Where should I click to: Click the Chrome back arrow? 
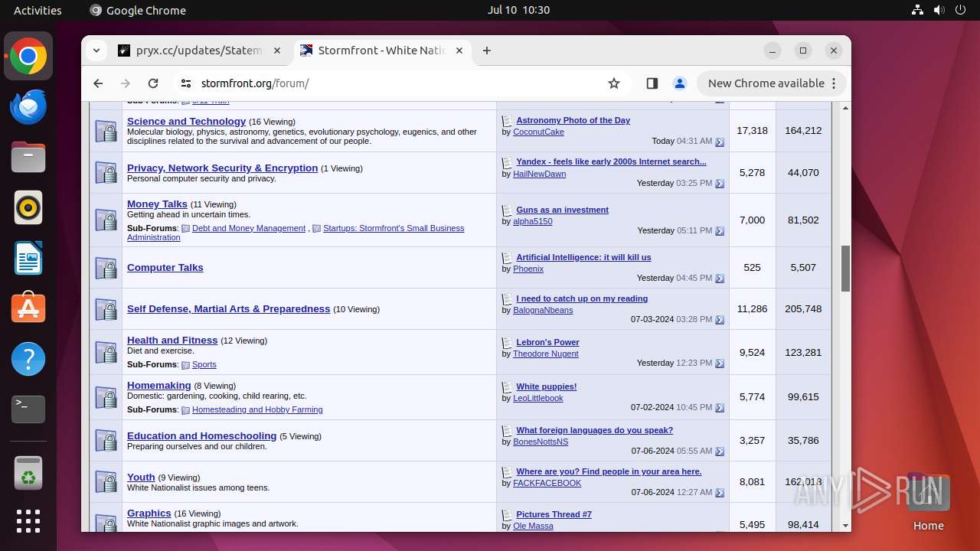click(98, 83)
